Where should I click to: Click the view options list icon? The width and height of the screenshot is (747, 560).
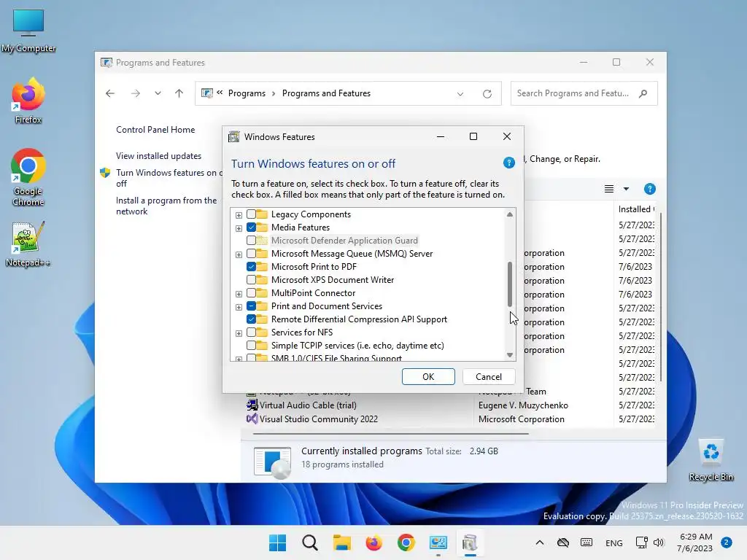[x=609, y=189]
